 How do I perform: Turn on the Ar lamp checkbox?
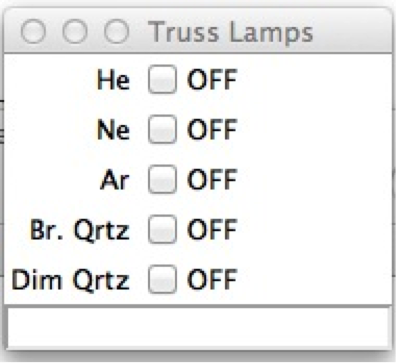pos(162,179)
